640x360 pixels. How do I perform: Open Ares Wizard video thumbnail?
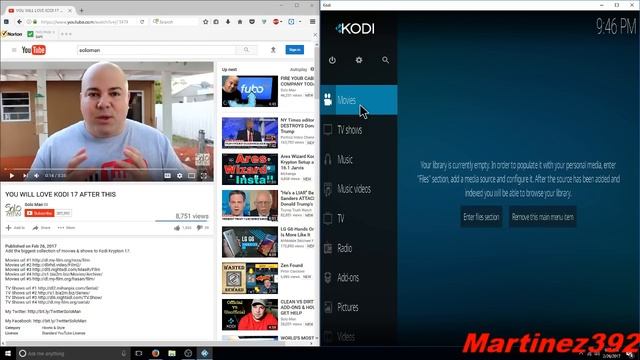[250, 169]
